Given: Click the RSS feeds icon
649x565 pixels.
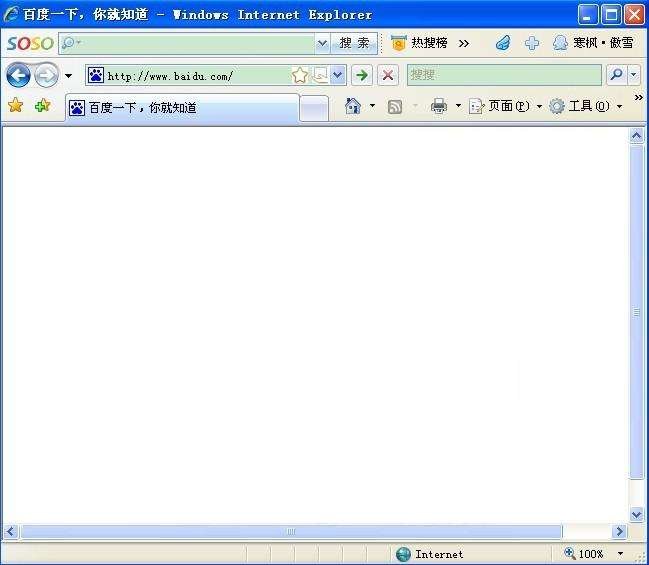Looking at the screenshot, I should (x=394, y=107).
